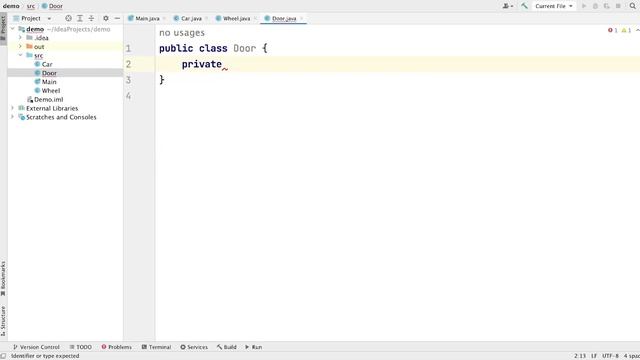Open the user account icon menu
640x360 pixels.
pyautogui.click(x=508, y=6)
